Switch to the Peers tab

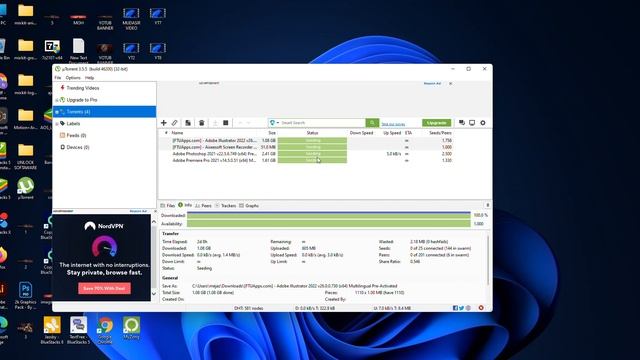tap(203, 206)
